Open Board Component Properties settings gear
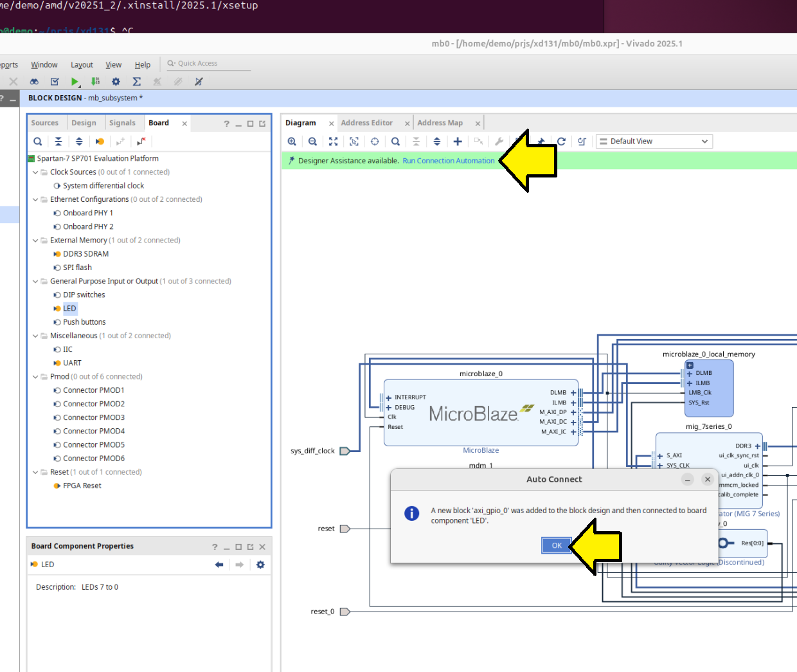 [x=260, y=565]
